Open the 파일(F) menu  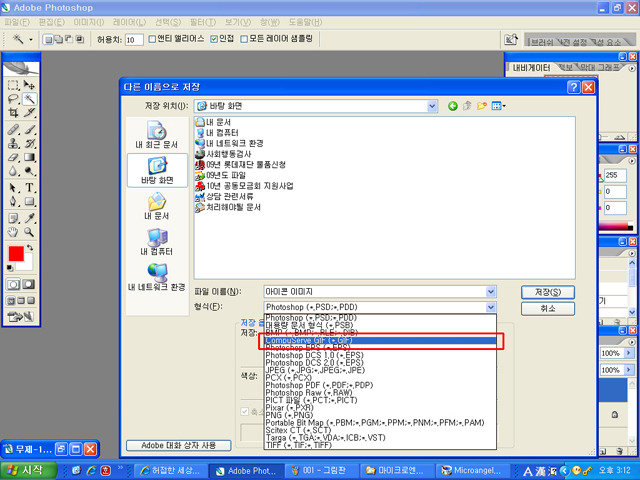(x=17, y=22)
